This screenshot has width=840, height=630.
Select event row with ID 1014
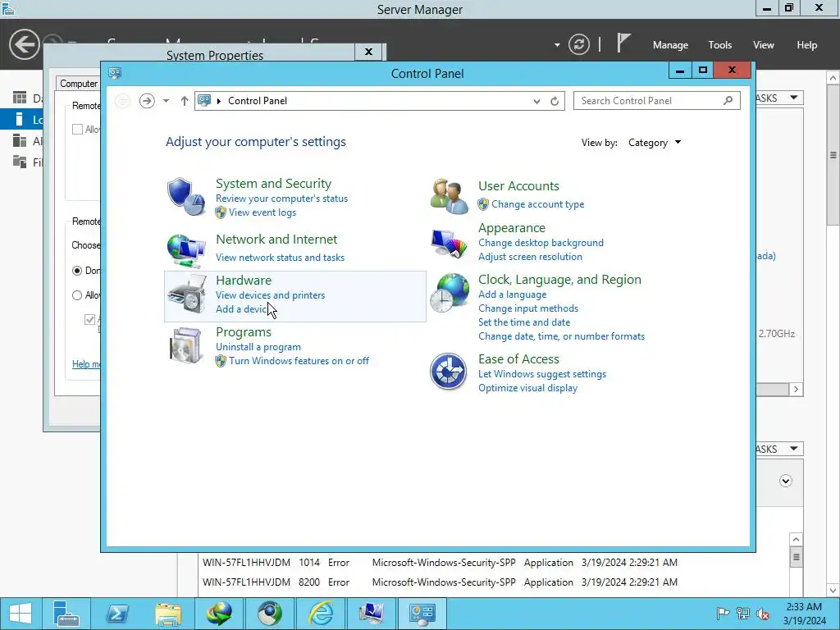440,563
